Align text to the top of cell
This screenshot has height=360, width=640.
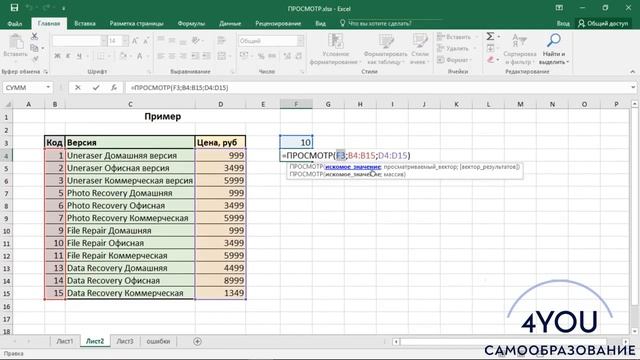[x=161, y=40]
